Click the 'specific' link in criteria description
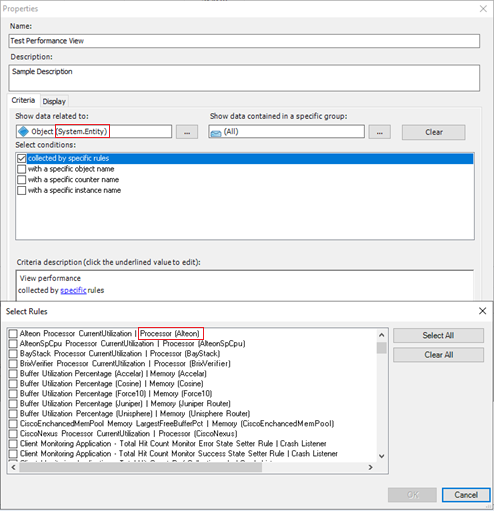The height and width of the screenshot is (511, 494). (73, 290)
